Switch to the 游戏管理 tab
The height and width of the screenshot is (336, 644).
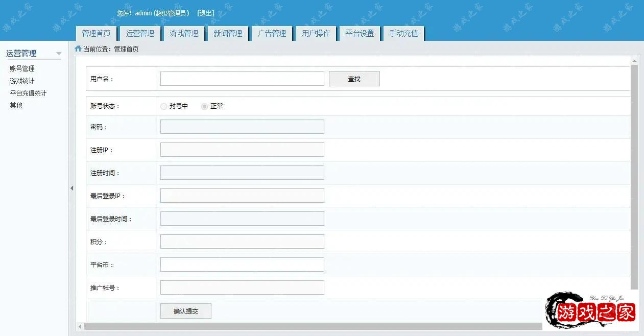(x=184, y=33)
